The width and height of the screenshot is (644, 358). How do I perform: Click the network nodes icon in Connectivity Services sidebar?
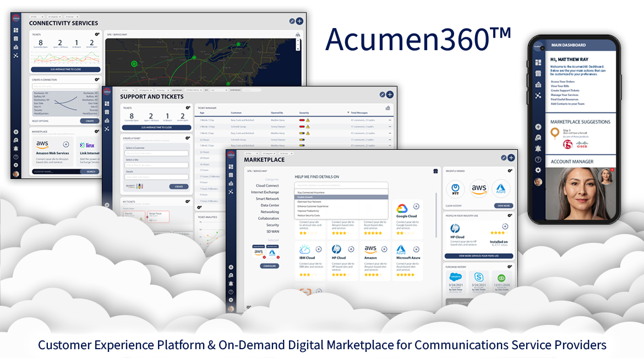coord(15,55)
